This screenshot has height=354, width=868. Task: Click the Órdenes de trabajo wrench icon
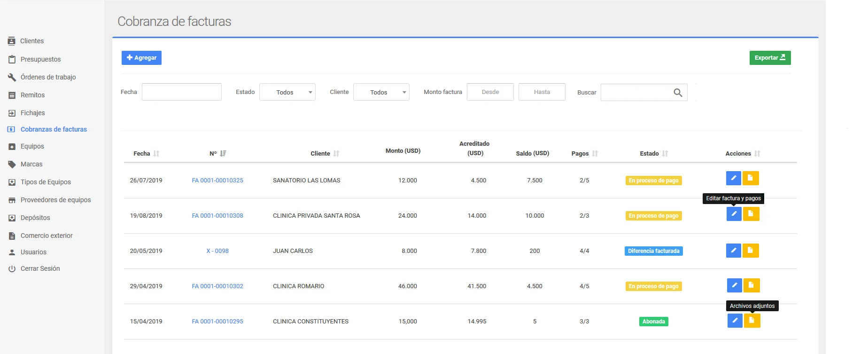(x=12, y=77)
